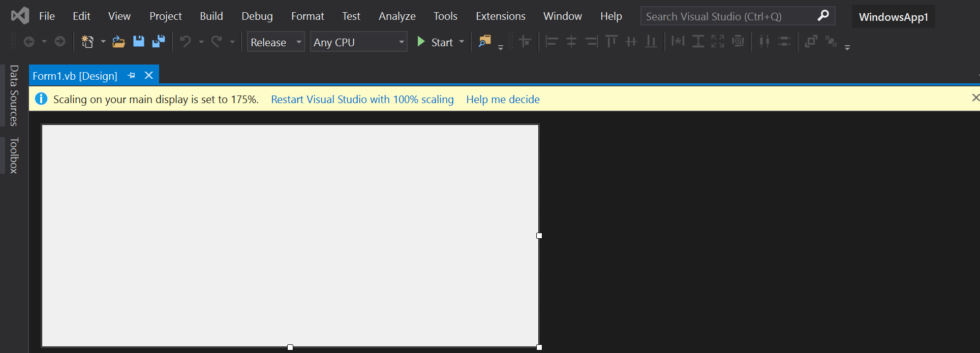Click the Open File folder icon
This screenshot has height=353, width=980.
118,42
